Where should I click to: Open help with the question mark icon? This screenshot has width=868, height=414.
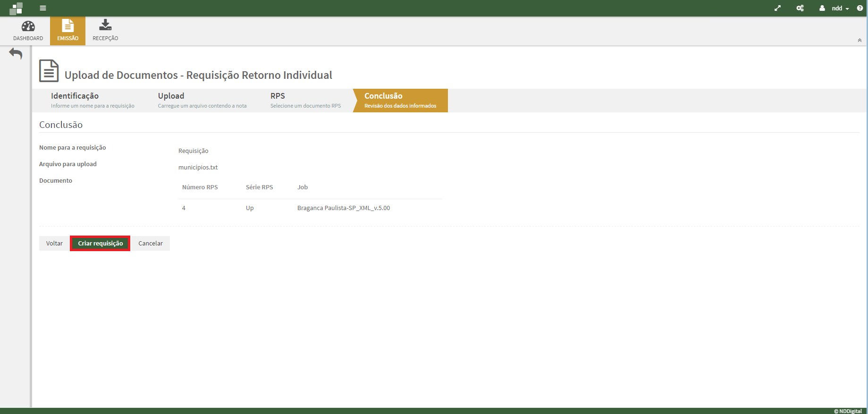[860, 8]
